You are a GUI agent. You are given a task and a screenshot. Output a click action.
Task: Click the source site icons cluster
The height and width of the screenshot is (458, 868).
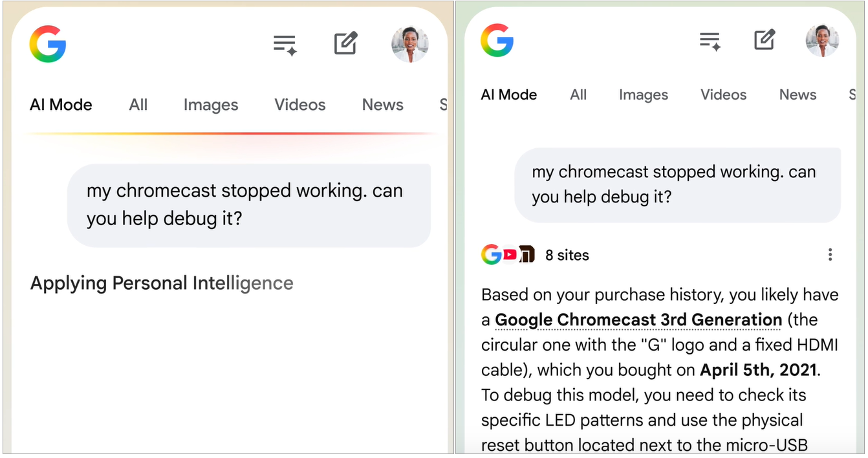pyautogui.click(x=508, y=255)
